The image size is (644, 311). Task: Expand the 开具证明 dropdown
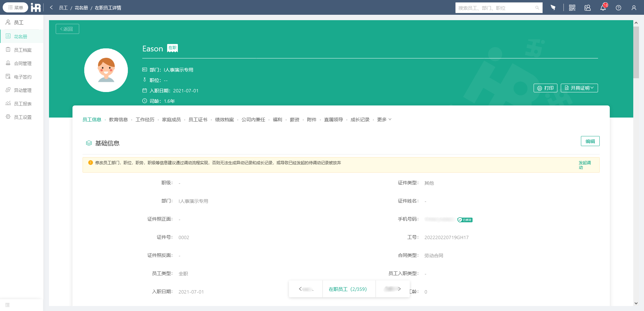579,88
